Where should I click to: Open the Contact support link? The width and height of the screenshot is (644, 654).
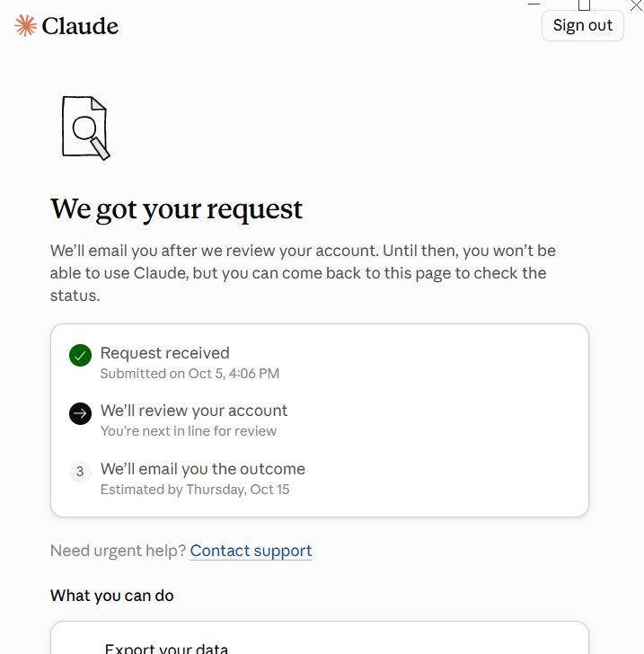[x=251, y=551]
